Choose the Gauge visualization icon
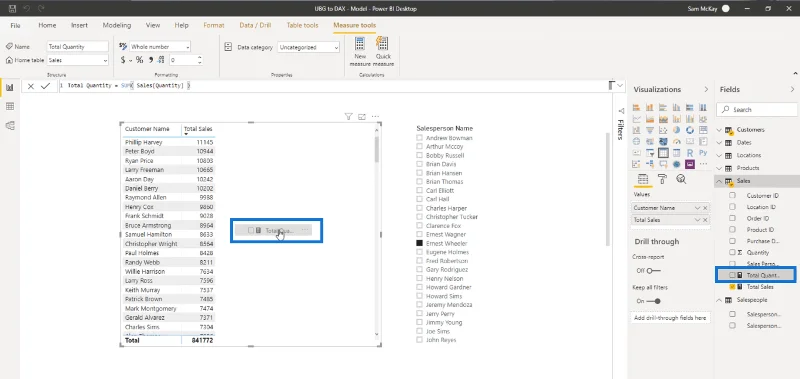This screenshot has width=800, height=379. tap(677, 141)
